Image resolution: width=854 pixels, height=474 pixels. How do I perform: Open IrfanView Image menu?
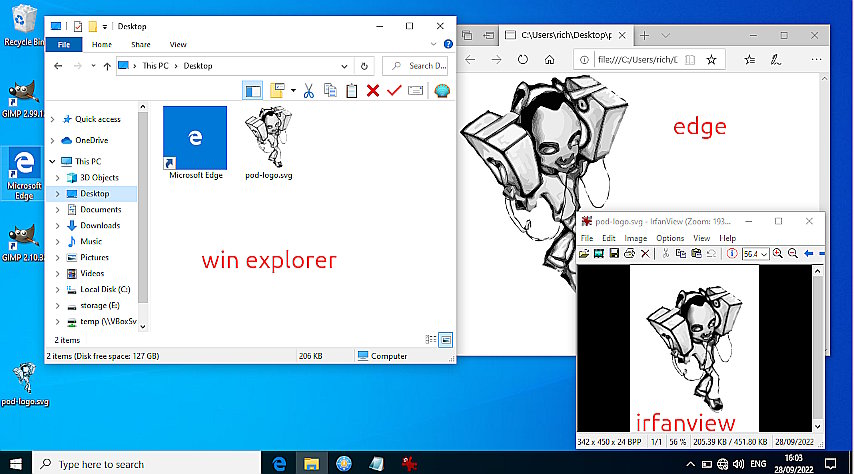pos(636,238)
